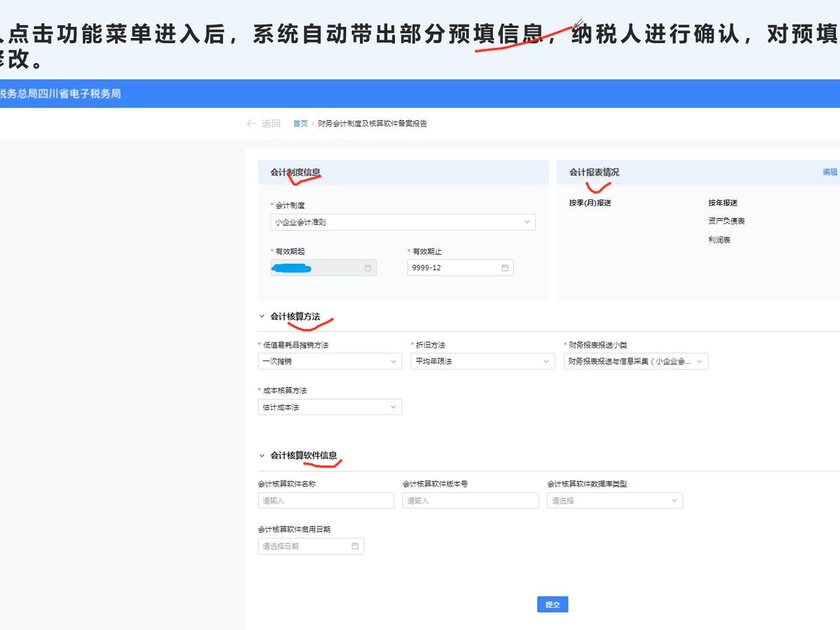Click 资产负债表 text

726,221
